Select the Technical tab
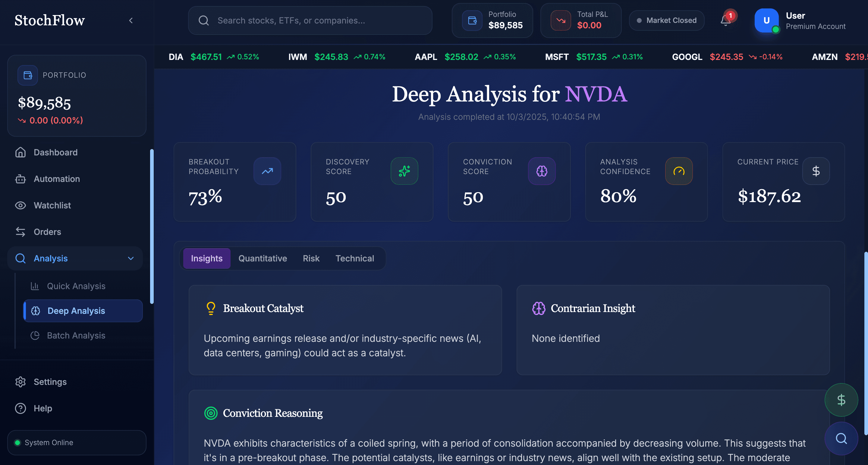 pyautogui.click(x=354, y=258)
